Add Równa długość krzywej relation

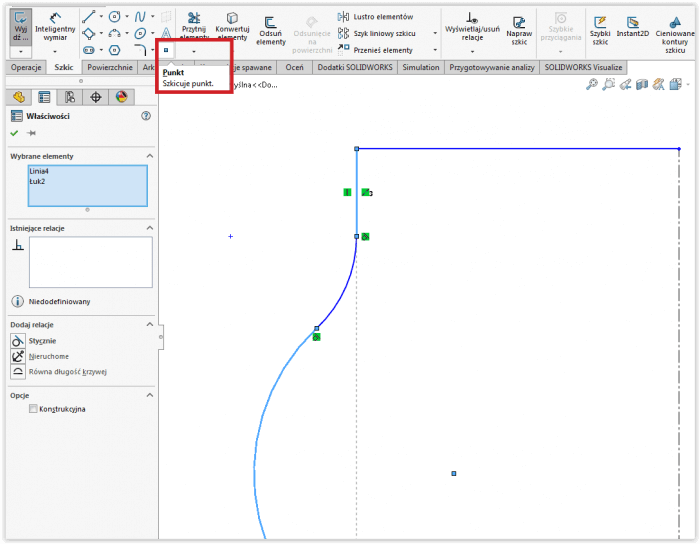(58, 371)
